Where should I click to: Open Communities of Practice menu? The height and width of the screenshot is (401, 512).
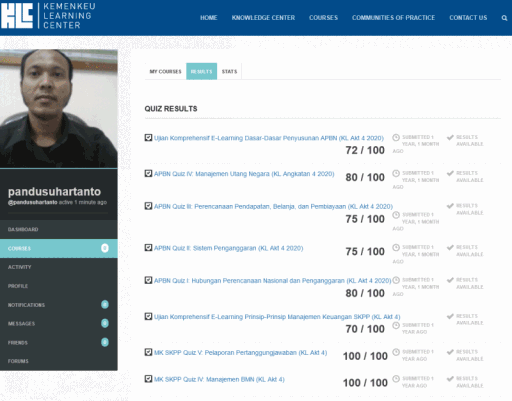point(393,18)
